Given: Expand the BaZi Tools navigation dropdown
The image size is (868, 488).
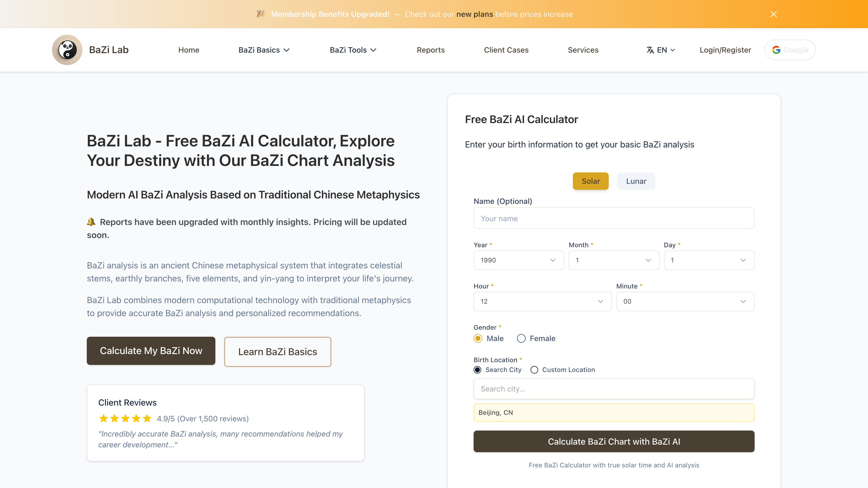Looking at the screenshot, I should [352, 50].
